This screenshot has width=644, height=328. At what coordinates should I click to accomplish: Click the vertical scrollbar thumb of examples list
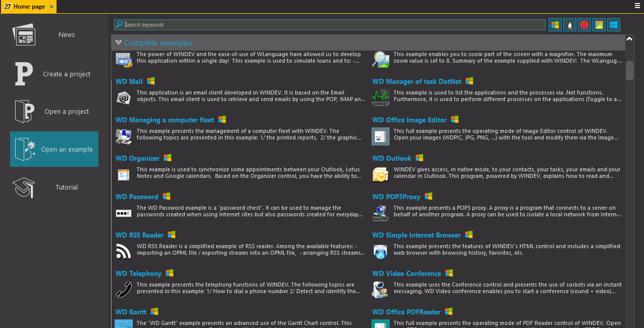[x=629, y=70]
